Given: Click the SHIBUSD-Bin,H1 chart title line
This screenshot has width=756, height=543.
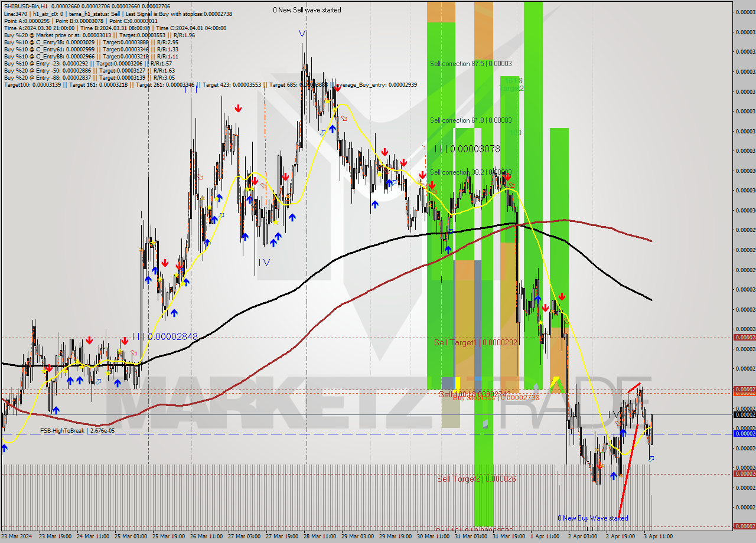Looking at the screenshot, I should pyautogui.click(x=87, y=6).
